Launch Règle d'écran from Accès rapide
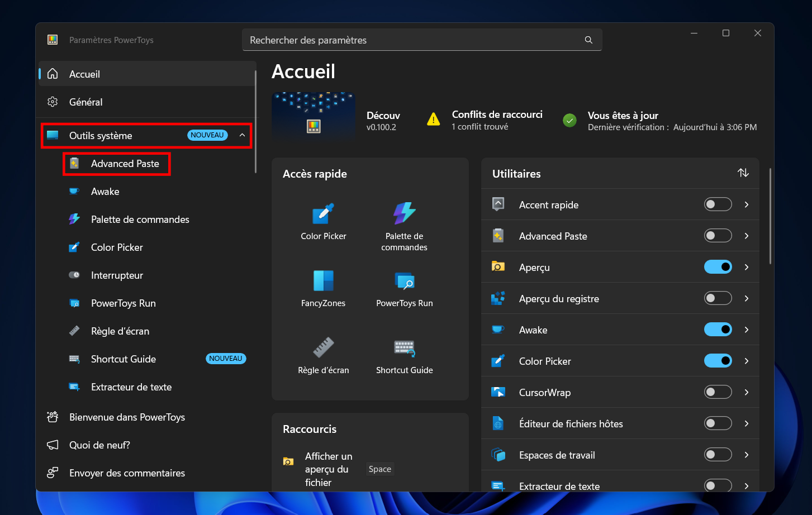The width and height of the screenshot is (812, 515). (x=324, y=356)
